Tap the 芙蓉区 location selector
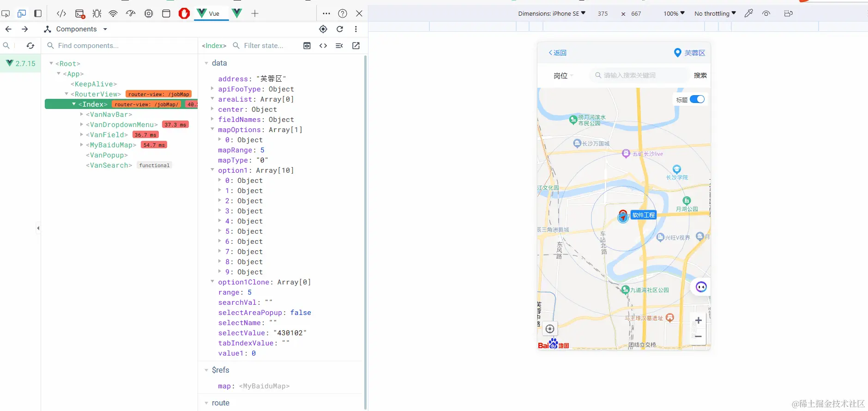This screenshot has width=868, height=411. (x=690, y=53)
